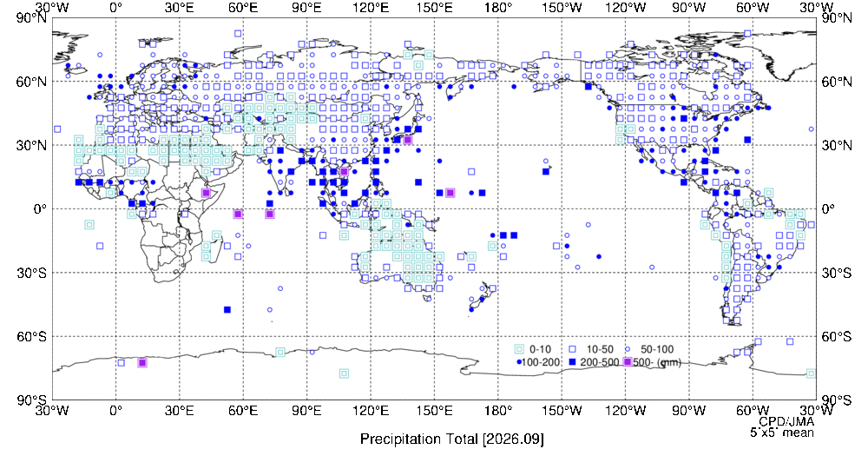The height and width of the screenshot is (469, 868).
Task: Click the '0°' equator label on right axis
Action: [829, 209]
